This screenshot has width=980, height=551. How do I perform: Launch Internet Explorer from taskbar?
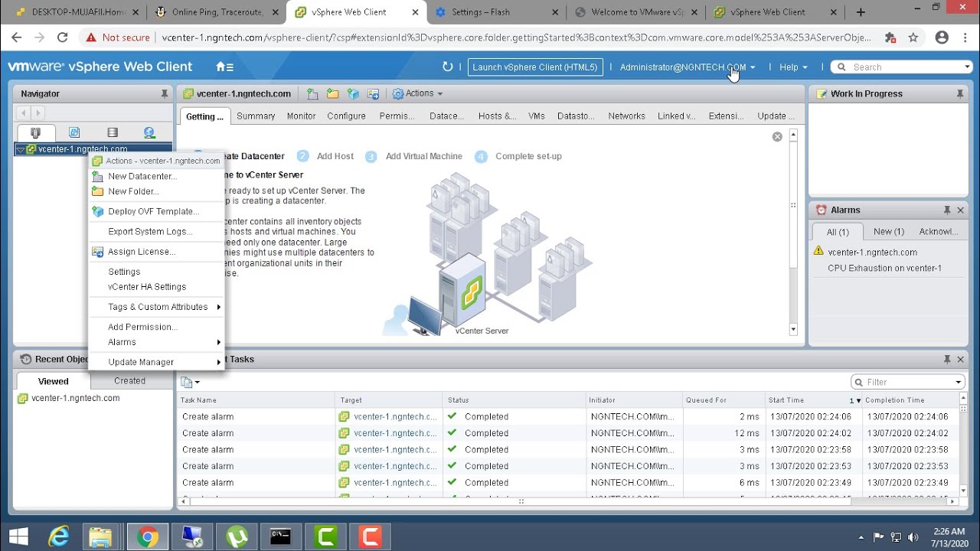57,537
